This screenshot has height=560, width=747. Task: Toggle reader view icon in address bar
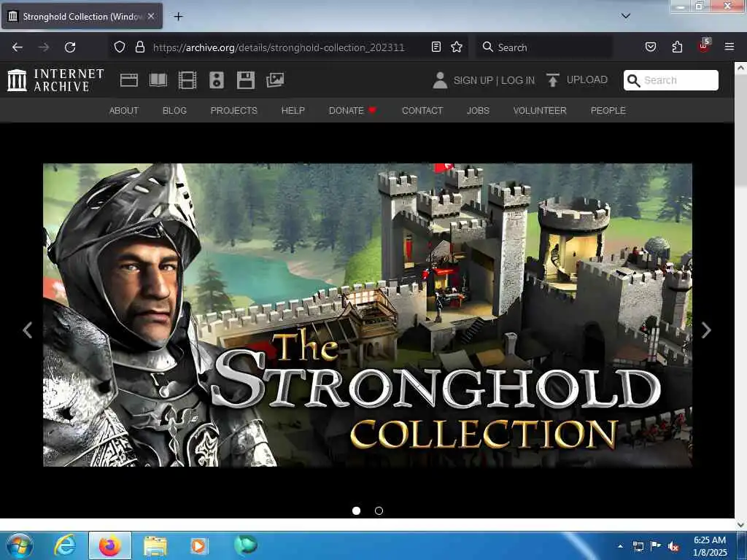tap(436, 47)
